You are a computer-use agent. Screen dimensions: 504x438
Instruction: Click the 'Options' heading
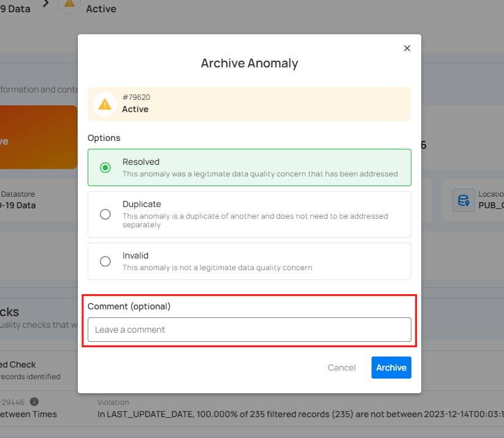104,138
